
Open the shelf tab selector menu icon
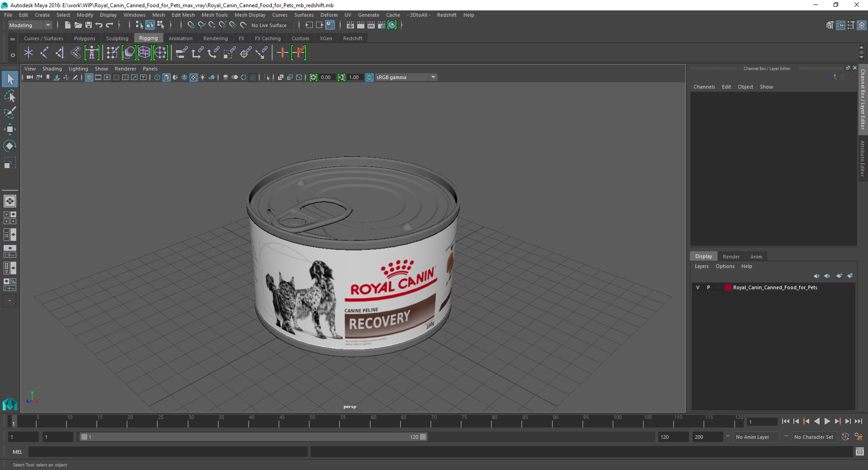13,39
